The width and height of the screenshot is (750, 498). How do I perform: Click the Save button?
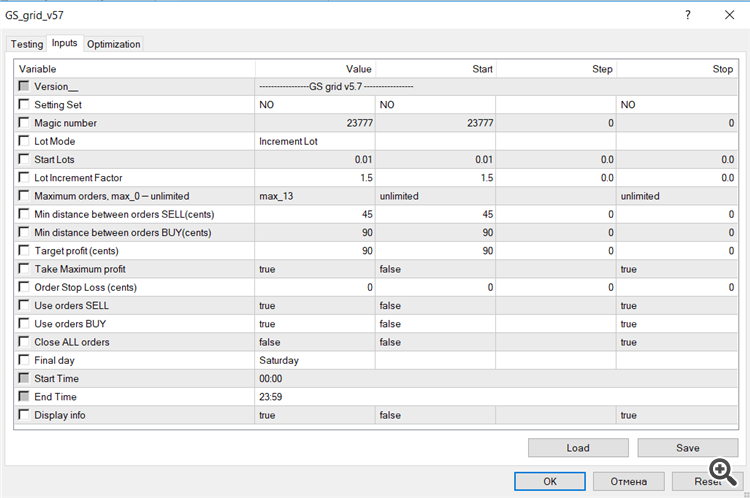pyautogui.click(x=687, y=448)
